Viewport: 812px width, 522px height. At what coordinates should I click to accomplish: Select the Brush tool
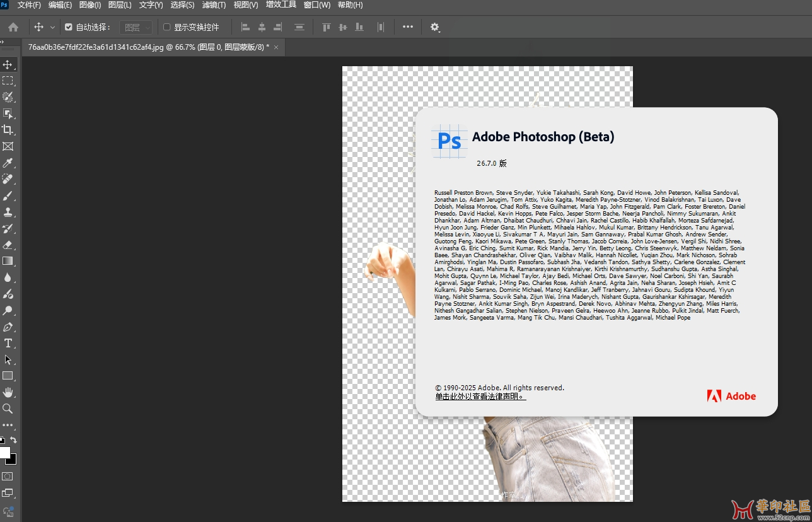(8, 195)
